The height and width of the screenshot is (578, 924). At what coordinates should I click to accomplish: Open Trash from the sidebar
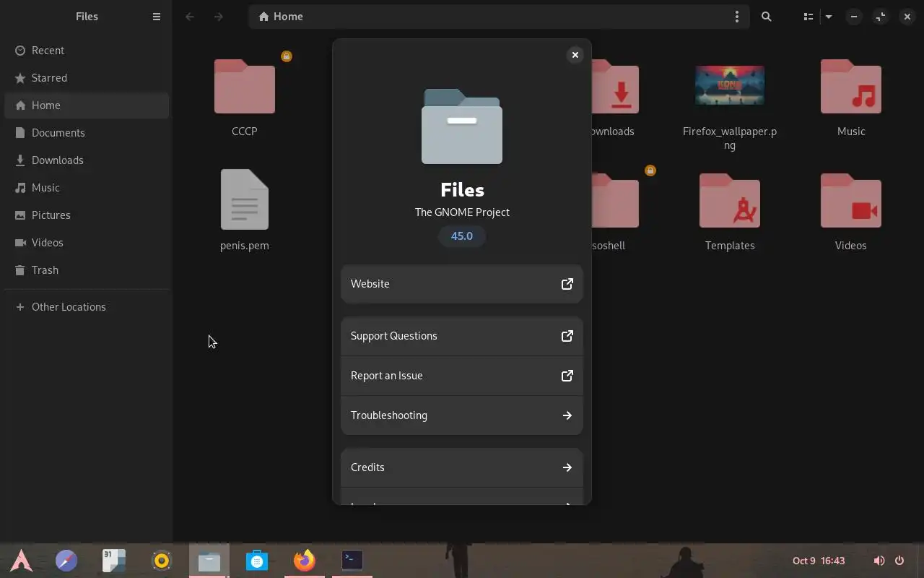(x=87, y=270)
